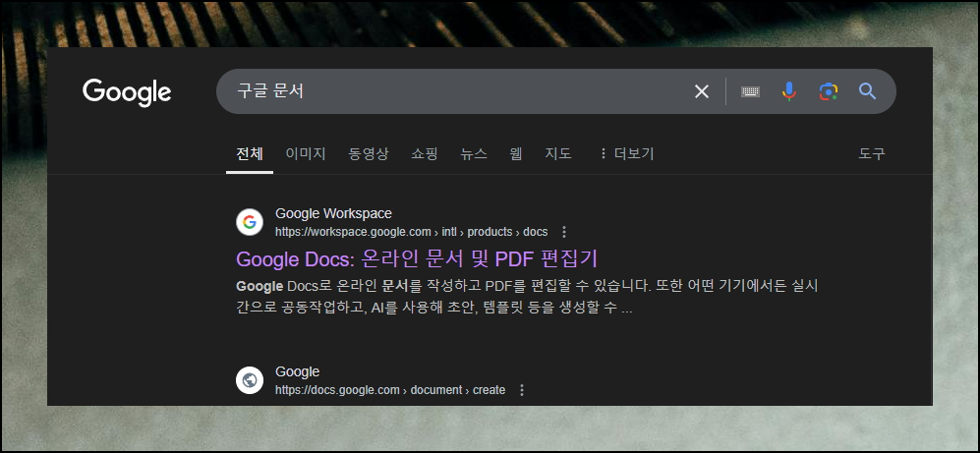This screenshot has width=980, height=453.
Task: Click the docs.google.com document create URL
Action: tap(390, 390)
